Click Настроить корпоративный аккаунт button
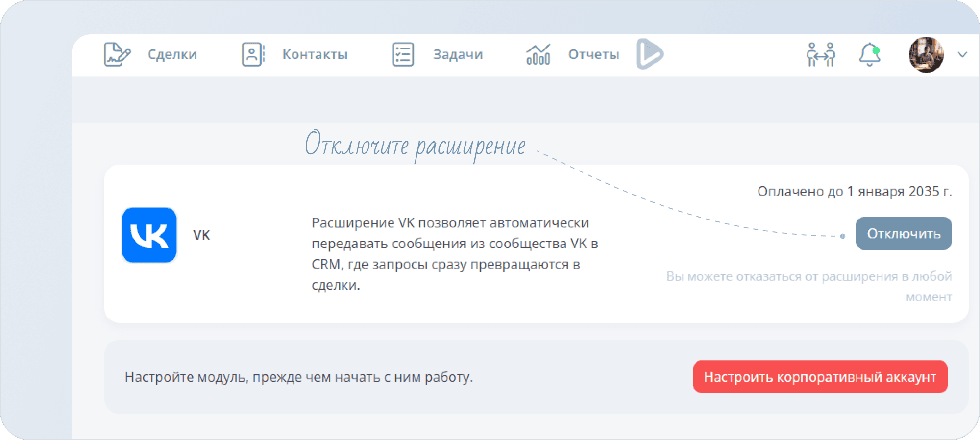This screenshot has width=980, height=440. tap(820, 377)
